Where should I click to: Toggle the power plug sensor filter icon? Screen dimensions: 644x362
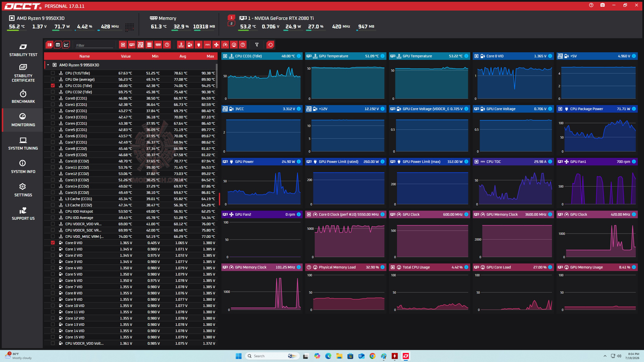[199, 45]
